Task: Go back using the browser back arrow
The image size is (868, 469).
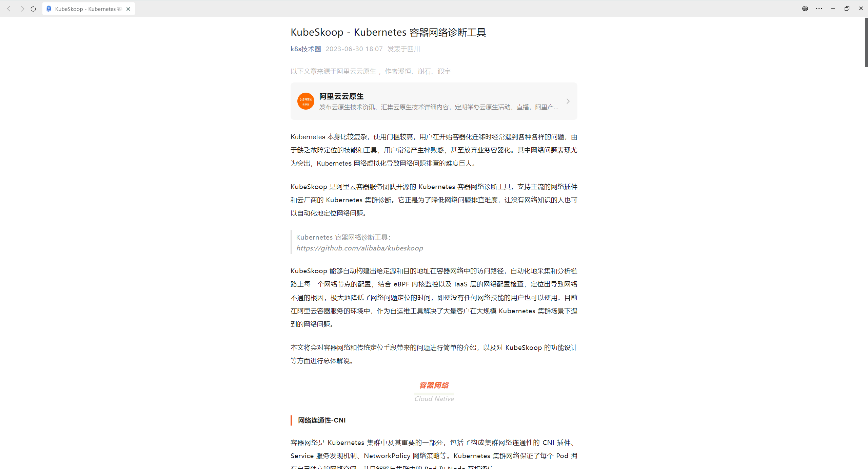Action: point(9,9)
